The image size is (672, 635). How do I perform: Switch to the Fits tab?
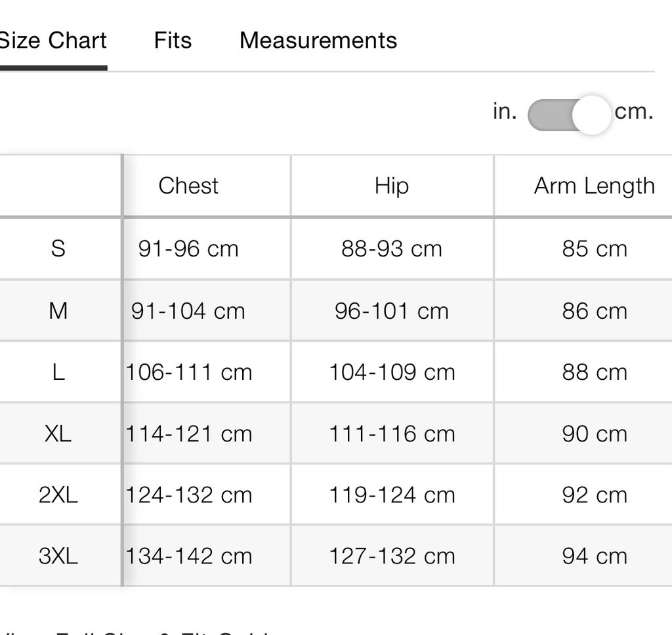pos(173,41)
